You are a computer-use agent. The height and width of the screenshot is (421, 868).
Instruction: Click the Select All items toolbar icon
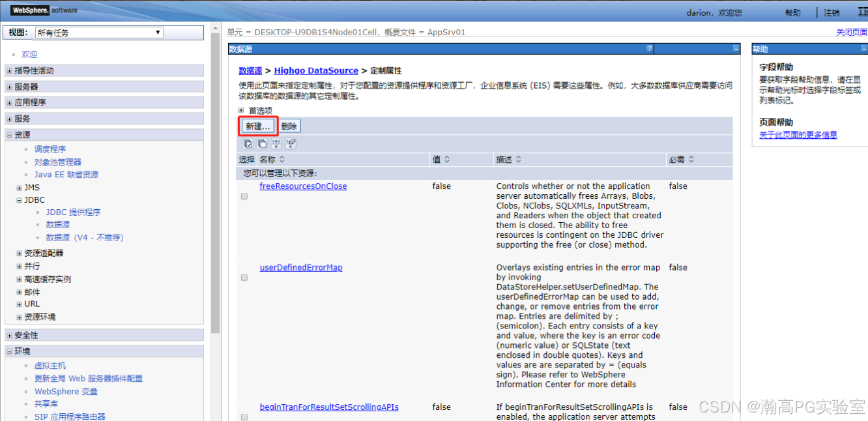(248, 144)
